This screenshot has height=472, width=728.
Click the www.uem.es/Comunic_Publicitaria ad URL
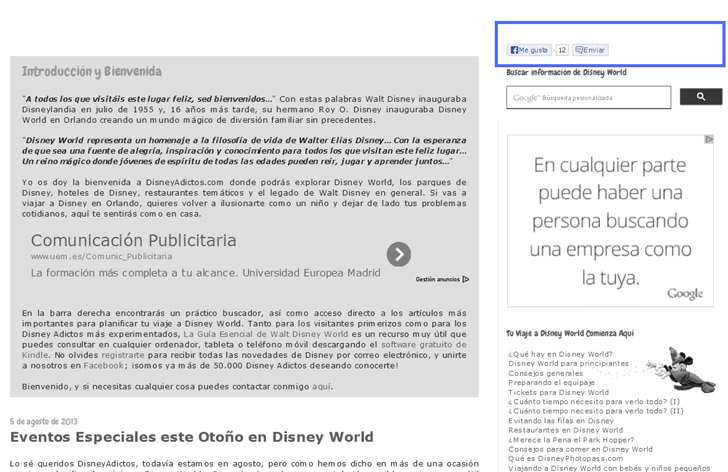click(101, 256)
